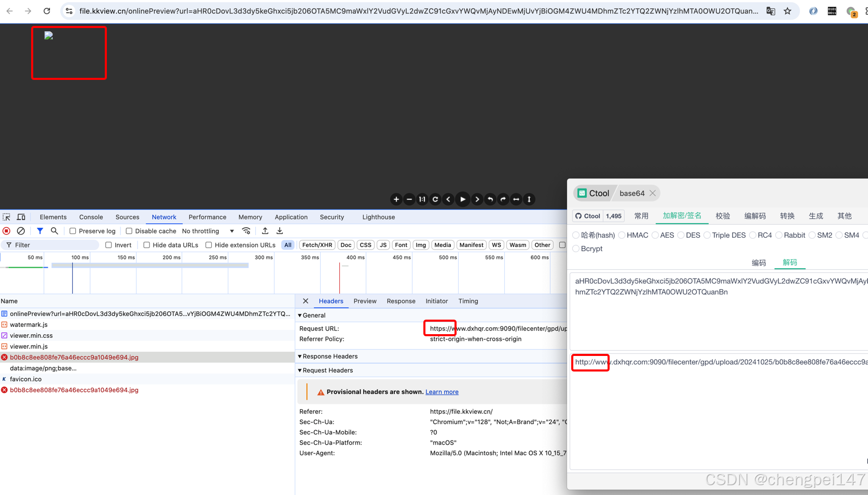Select the AES encryption radio button

655,235
